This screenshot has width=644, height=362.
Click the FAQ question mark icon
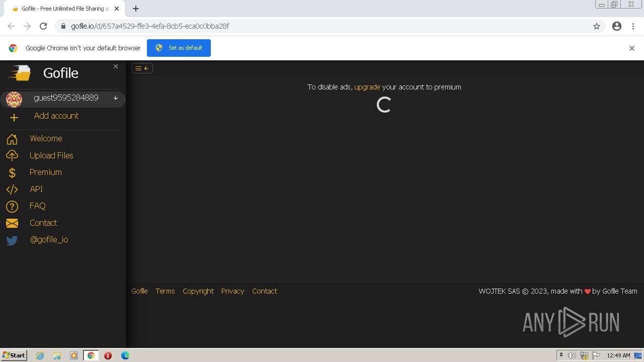(12, 207)
